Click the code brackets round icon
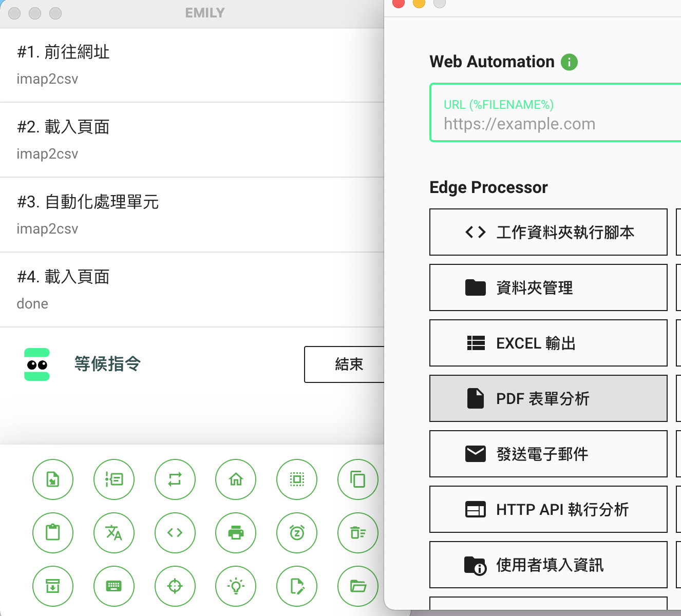The width and height of the screenshot is (681, 616). [175, 533]
